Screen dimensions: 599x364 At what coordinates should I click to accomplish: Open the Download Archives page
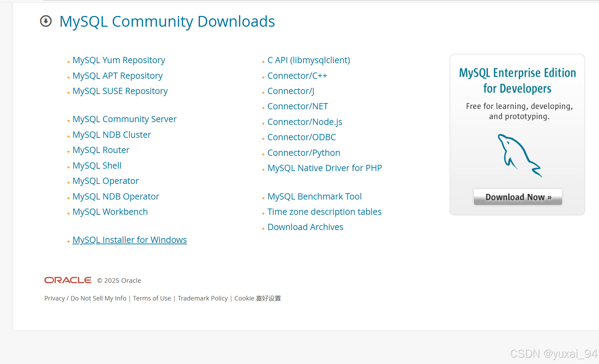point(305,227)
